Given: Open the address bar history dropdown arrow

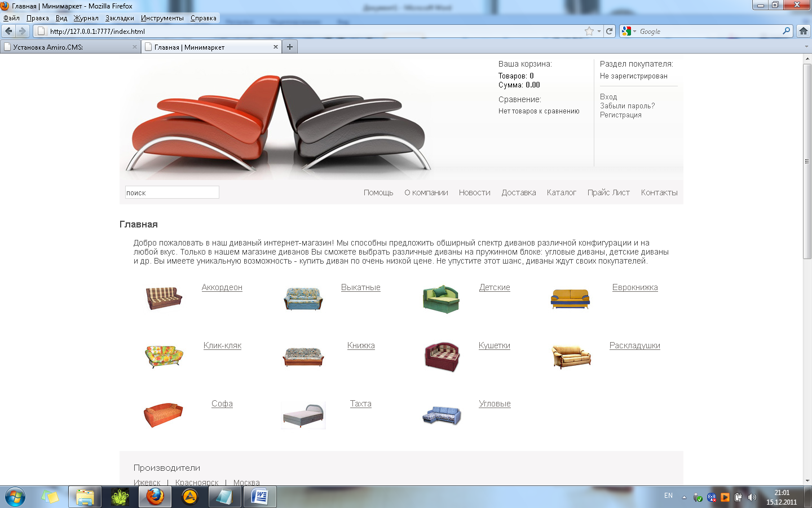Looking at the screenshot, I should point(599,32).
